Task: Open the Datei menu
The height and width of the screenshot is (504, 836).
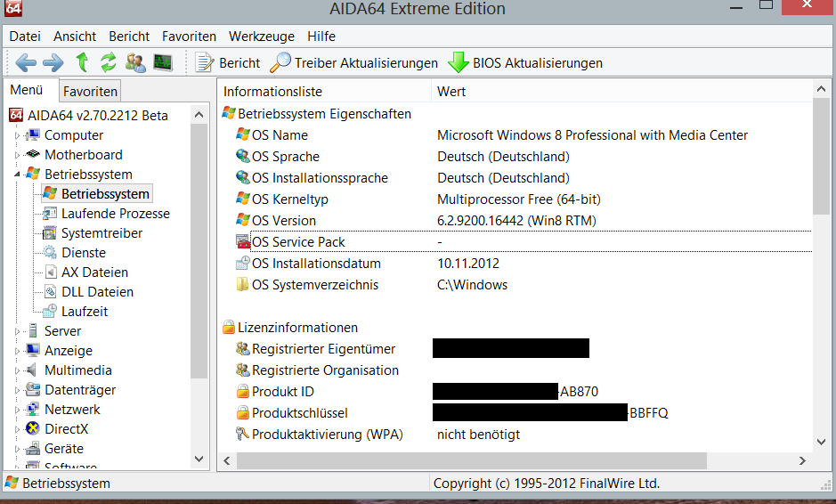Action: 25,37
